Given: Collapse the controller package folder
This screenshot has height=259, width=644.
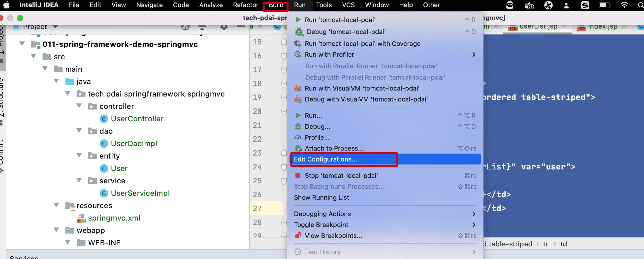Looking at the screenshot, I should [x=79, y=106].
